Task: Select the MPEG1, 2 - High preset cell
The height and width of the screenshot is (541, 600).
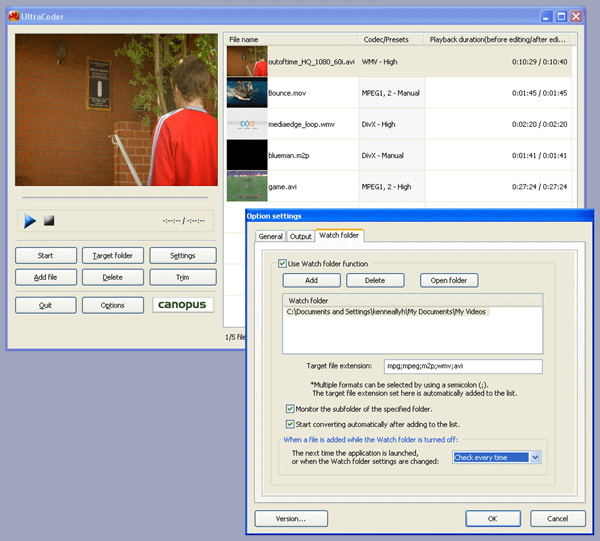Action: (x=391, y=186)
